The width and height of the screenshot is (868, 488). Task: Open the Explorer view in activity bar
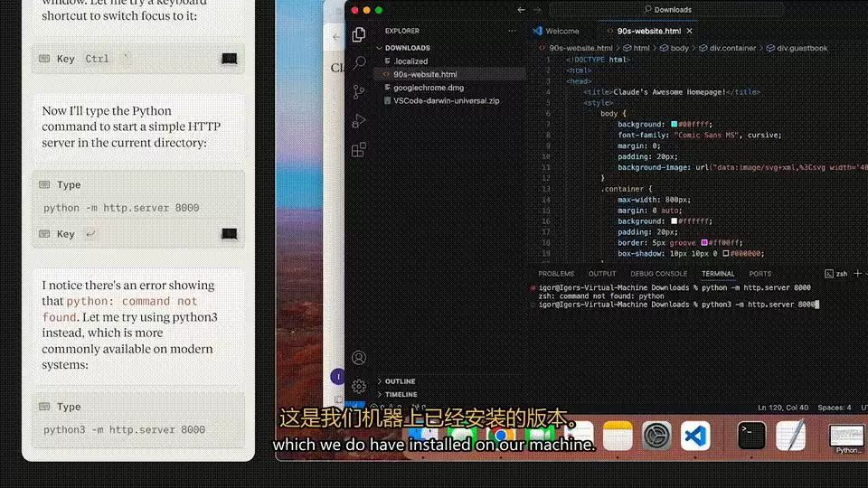coord(359,34)
